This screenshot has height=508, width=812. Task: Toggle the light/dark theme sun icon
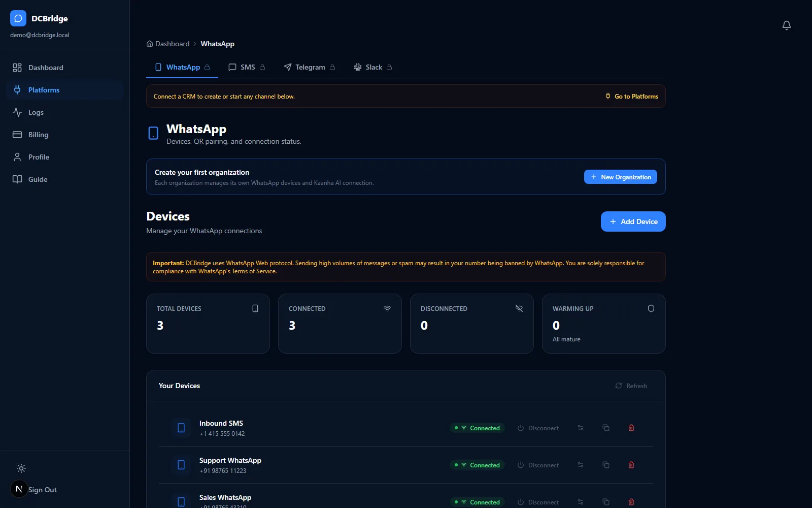[21, 468]
